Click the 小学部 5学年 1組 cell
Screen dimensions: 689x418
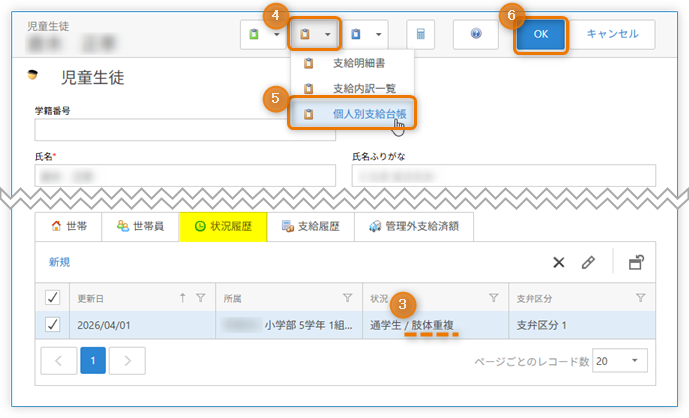pyautogui.click(x=289, y=325)
